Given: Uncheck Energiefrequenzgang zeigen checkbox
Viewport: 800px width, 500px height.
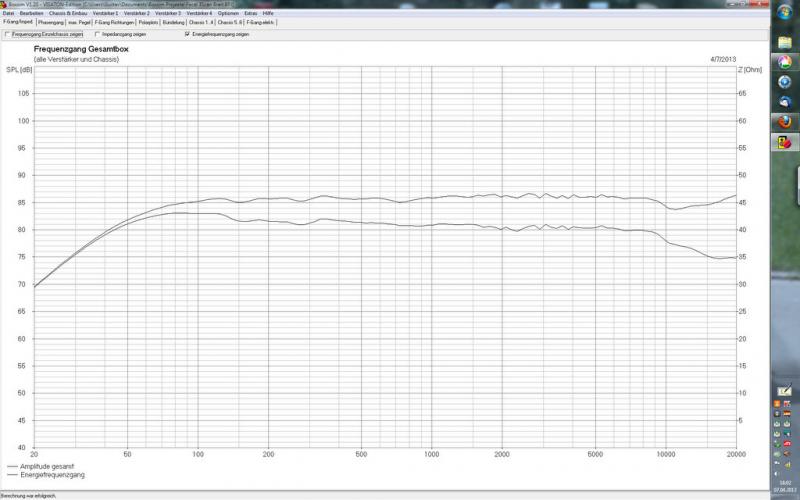Looking at the screenshot, I should tap(186, 34).
